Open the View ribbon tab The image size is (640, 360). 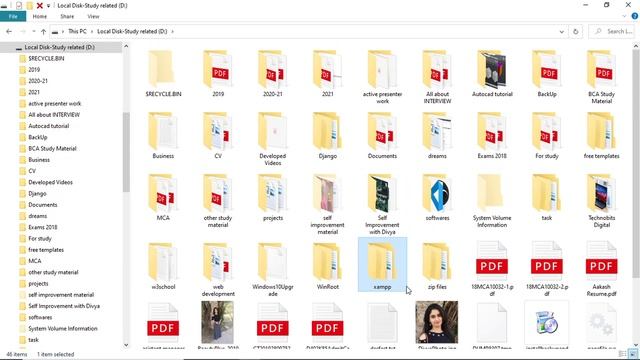93,16
